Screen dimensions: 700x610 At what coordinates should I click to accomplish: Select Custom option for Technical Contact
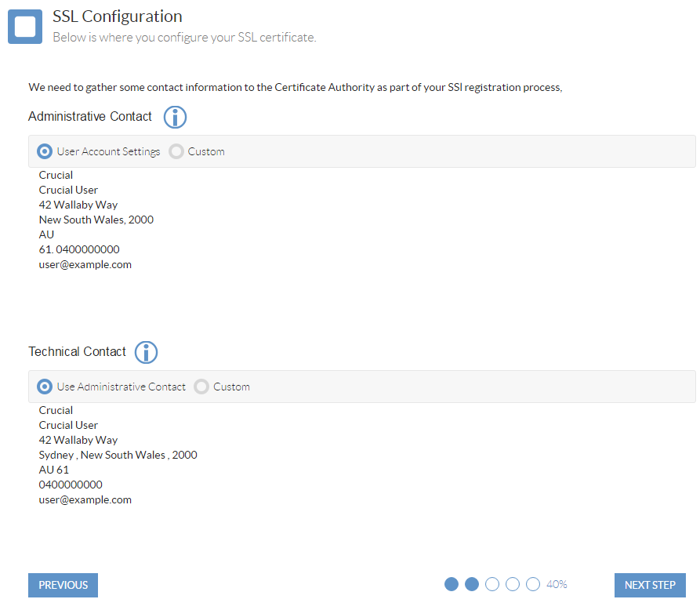click(201, 387)
